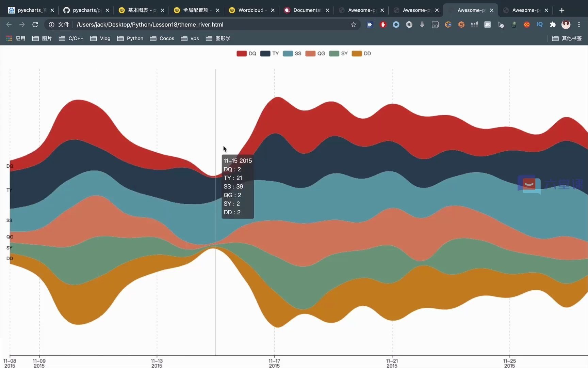
Task: Toggle the TY series in the legend
Action: (269, 53)
